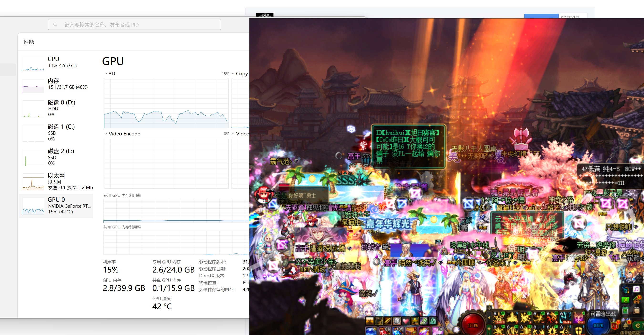Screen dimensions: 644x335
Task: Click the 只想很帅 player name tag
Action: (x=618, y=227)
